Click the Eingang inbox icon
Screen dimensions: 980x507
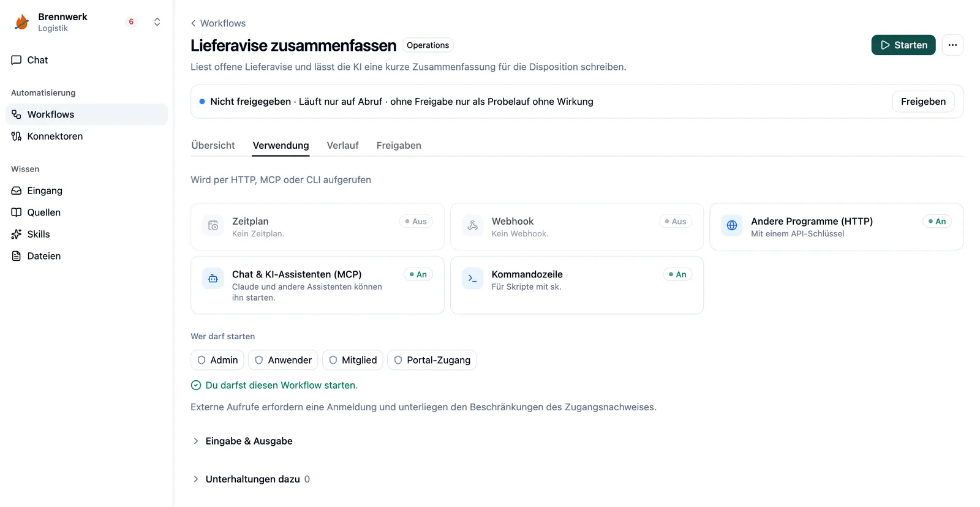pos(17,191)
